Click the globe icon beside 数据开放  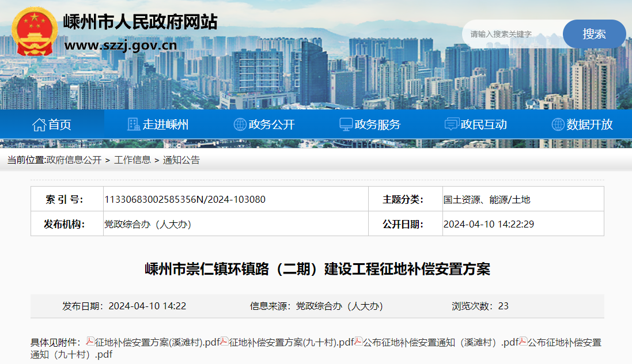click(558, 124)
